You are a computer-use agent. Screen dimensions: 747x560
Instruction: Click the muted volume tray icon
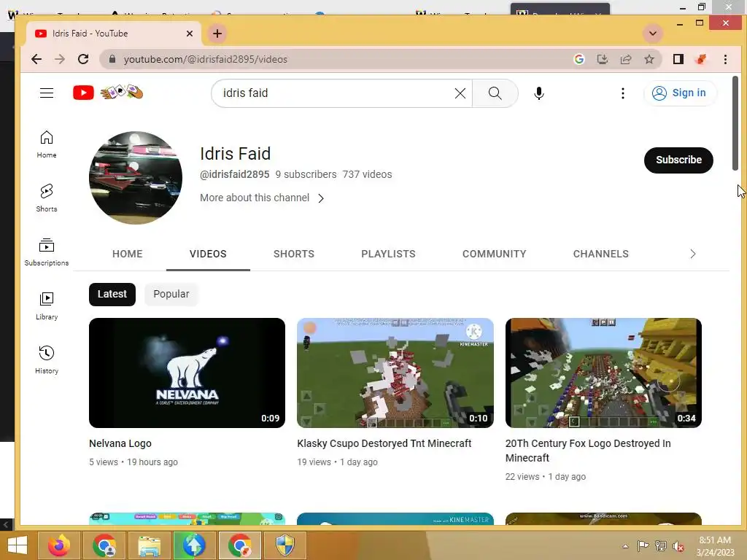pos(678,546)
